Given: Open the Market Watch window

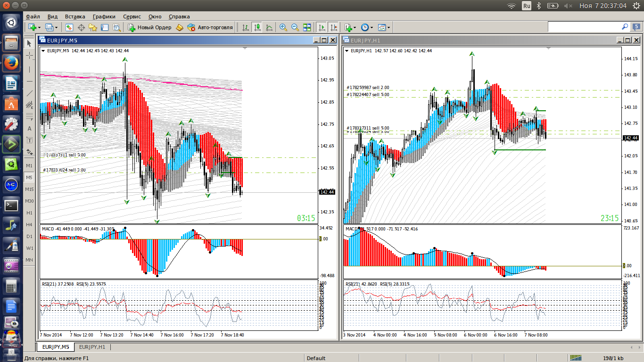Looking at the screenshot, I should [69, 27].
